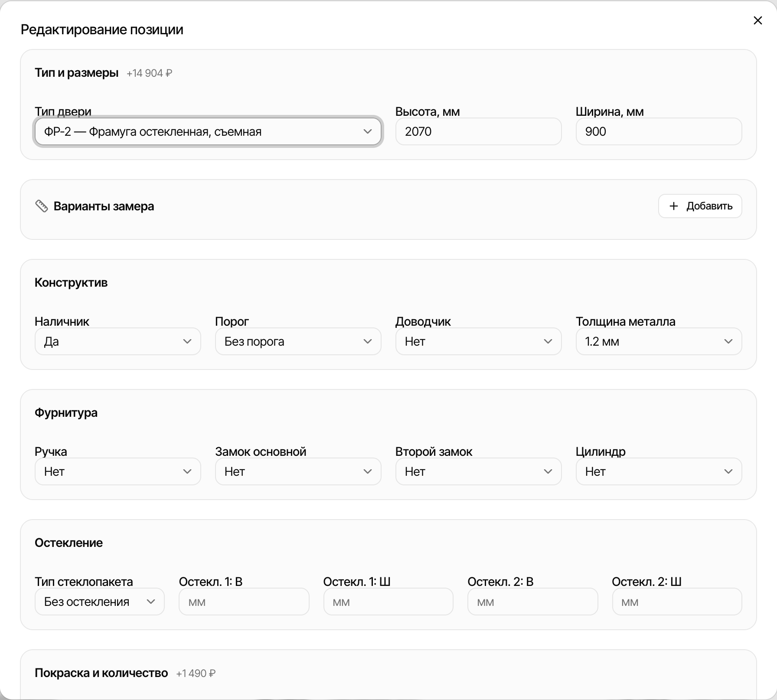Image resolution: width=777 pixels, height=700 pixels.
Task: Click the Тип и размеры heading
Action: point(77,73)
